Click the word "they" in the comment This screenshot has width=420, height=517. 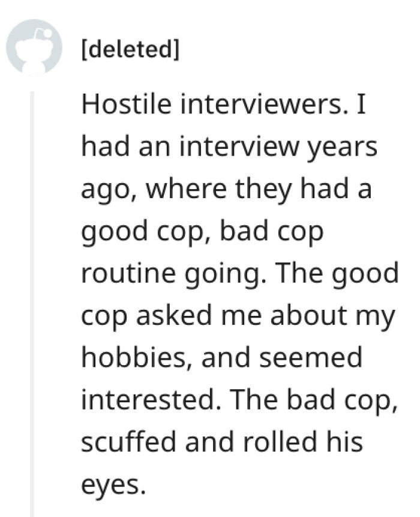[x=263, y=190]
